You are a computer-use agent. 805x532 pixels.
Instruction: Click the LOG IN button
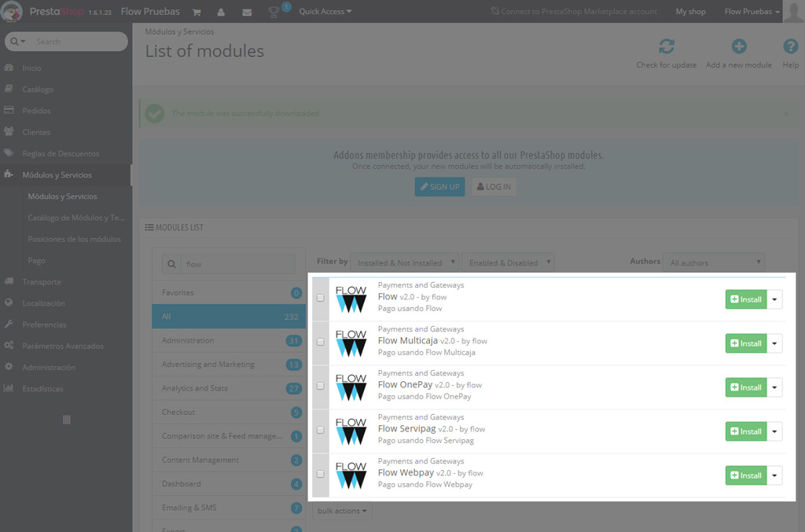494,187
